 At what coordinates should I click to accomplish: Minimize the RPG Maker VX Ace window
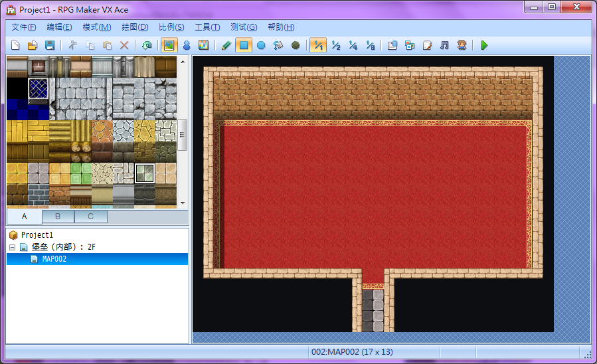point(534,7)
